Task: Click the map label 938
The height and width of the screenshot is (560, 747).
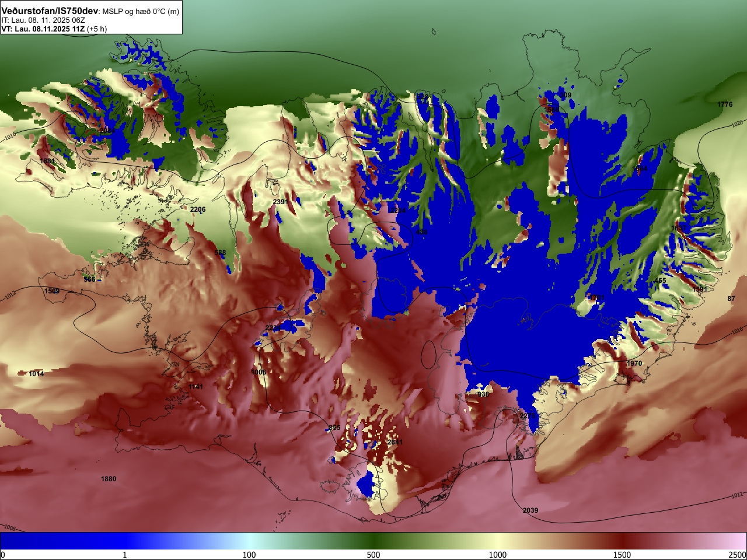Action: 483,394
